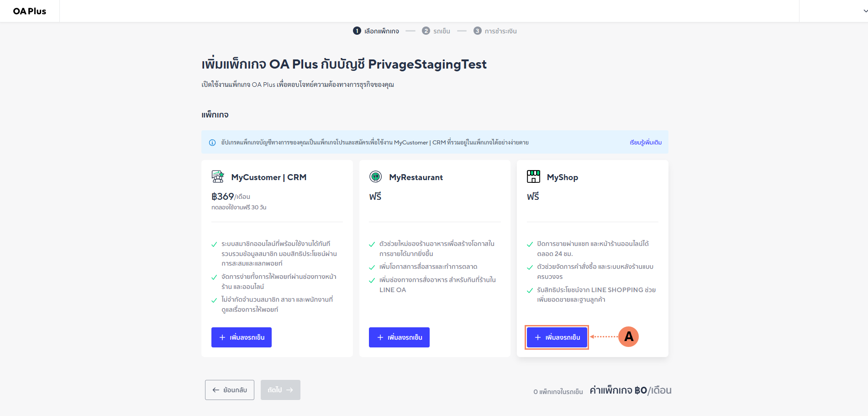Add MyShop package to cart
The width and height of the screenshot is (868, 416).
pos(557,337)
